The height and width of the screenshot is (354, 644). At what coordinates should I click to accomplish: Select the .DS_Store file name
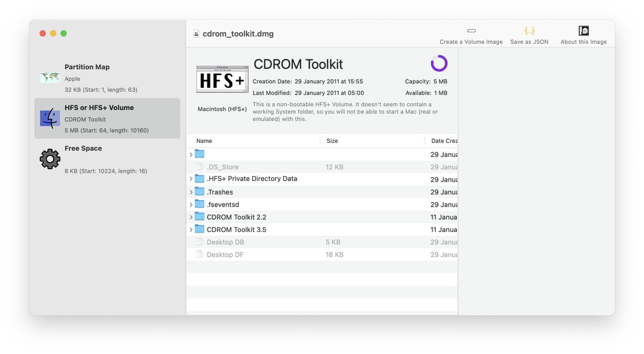[x=223, y=167]
